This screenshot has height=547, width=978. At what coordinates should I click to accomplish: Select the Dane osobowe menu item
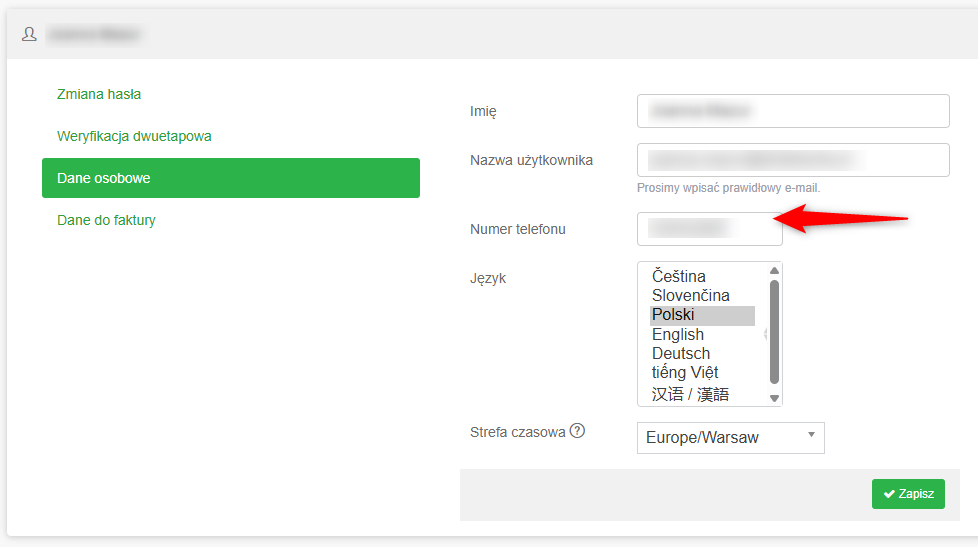(x=230, y=178)
